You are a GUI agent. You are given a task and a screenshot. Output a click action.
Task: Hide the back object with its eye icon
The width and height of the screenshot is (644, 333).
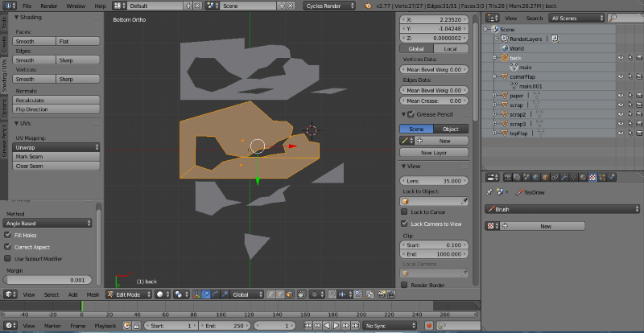tap(621, 58)
